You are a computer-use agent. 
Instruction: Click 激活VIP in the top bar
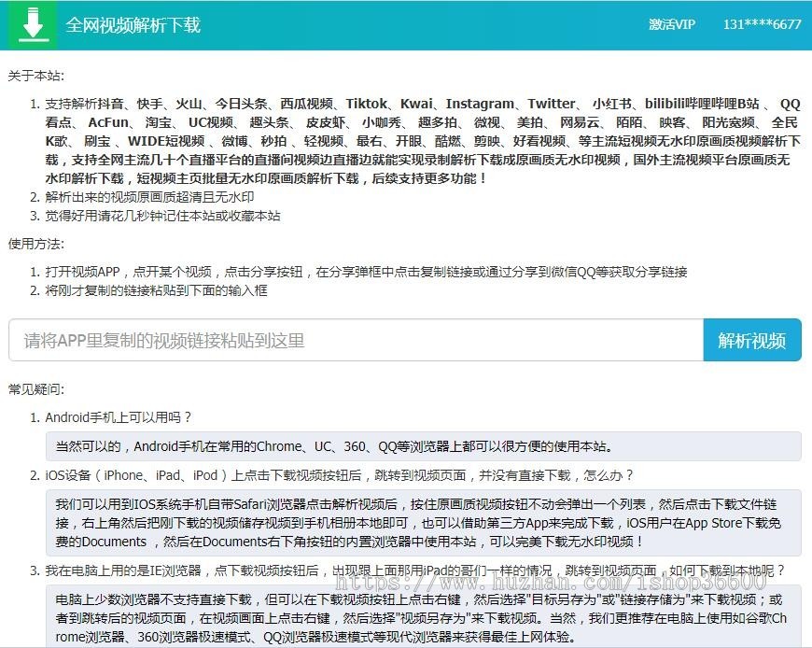pyautogui.click(x=674, y=25)
